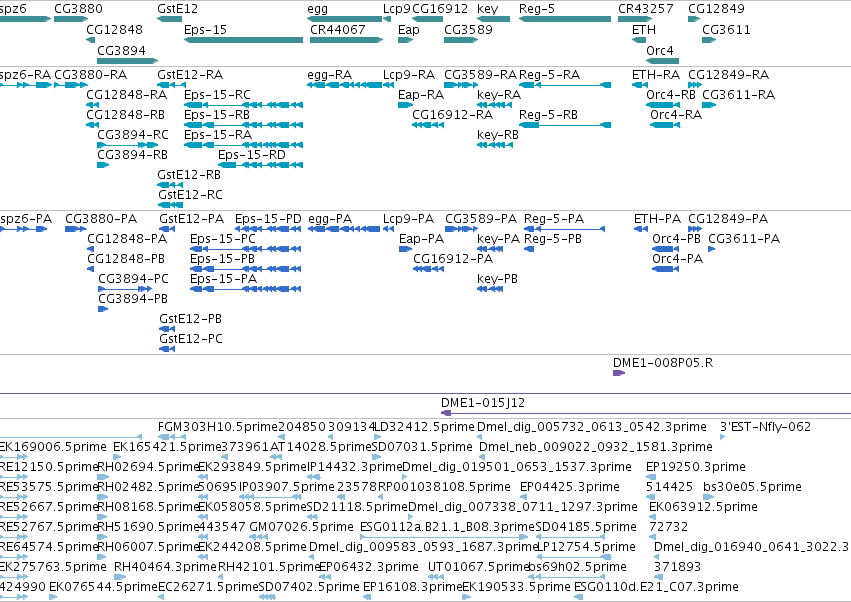The image size is (851, 602).
Task: Click the DME1-015J12 clone label
Action: pos(483,403)
